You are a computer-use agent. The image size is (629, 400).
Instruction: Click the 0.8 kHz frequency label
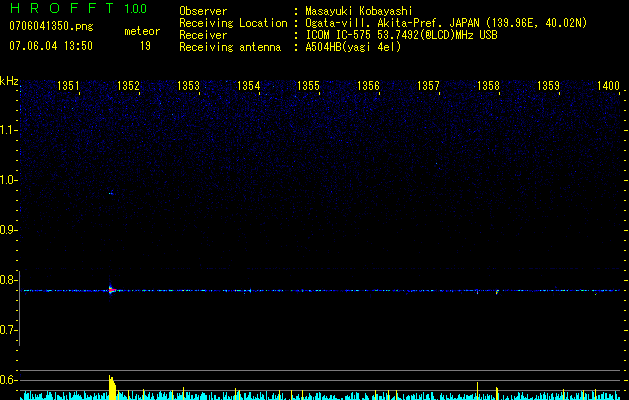[8, 280]
